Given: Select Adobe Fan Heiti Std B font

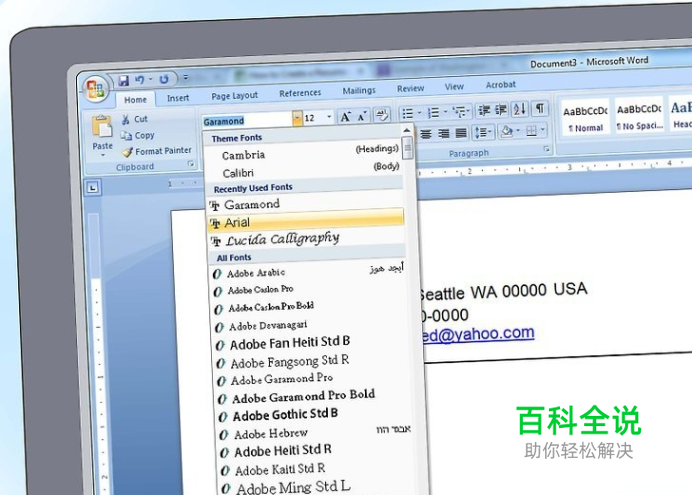Looking at the screenshot, I should (311, 343).
